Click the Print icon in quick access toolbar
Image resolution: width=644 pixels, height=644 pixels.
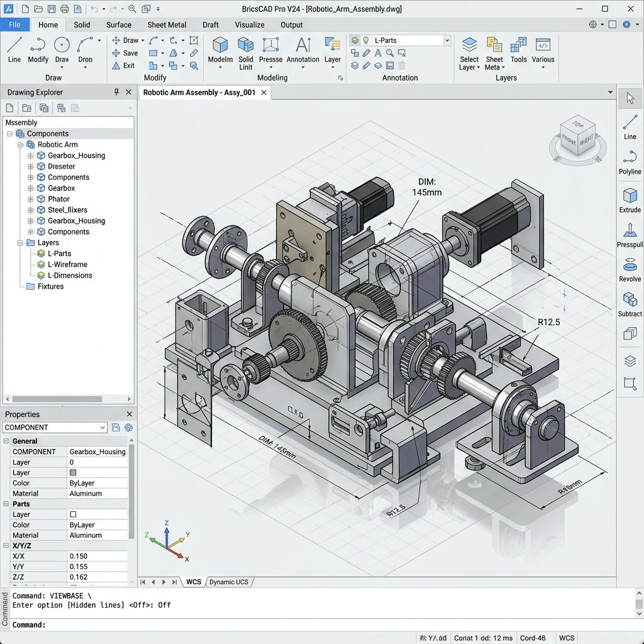[65, 9]
